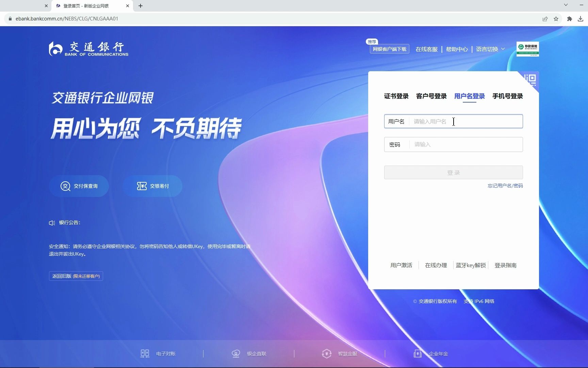The width and height of the screenshot is (588, 368).
Task: Click the 银行公告 label
Action: (70, 223)
